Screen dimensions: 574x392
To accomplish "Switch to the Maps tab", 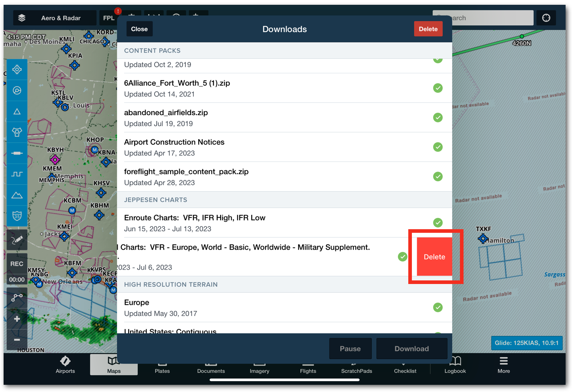I will pos(114,365).
